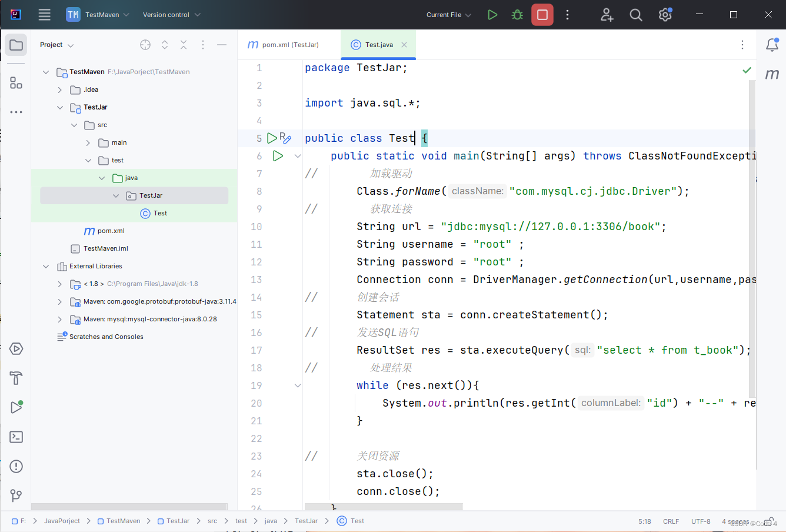Close the Test.java tab
This screenshot has width=786, height=532.
(x=404, y=45)
